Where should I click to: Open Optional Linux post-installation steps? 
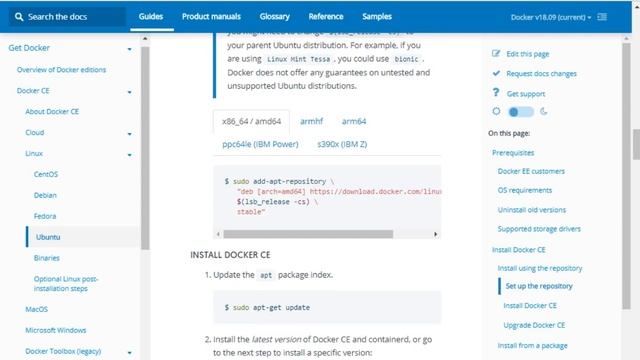click(66, 284)
